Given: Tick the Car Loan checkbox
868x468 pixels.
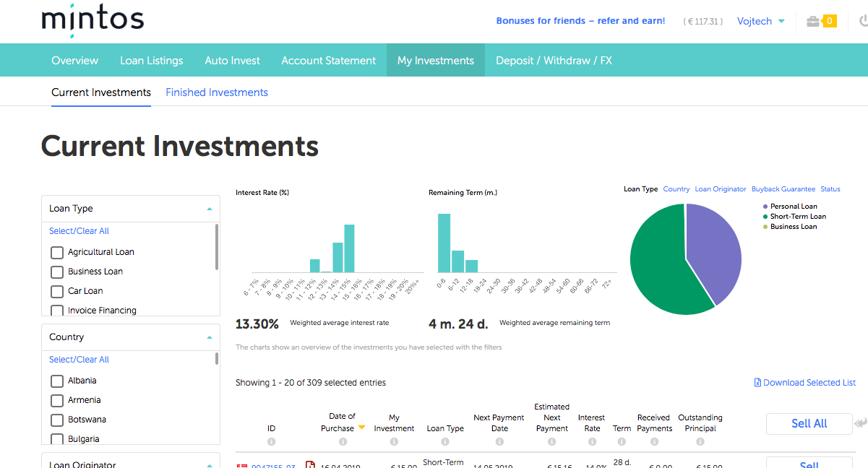Looking at the screenshot, I should [57, 292].
